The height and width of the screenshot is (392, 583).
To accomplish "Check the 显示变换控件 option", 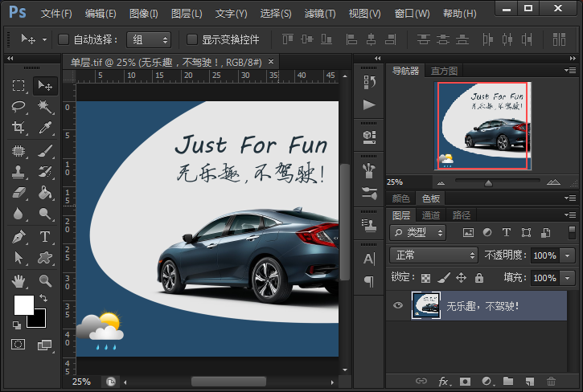I will pos(191,39).
